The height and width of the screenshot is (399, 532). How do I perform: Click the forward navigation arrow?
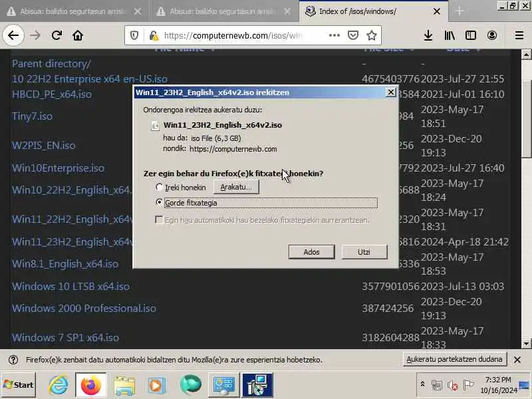[35, 35]
